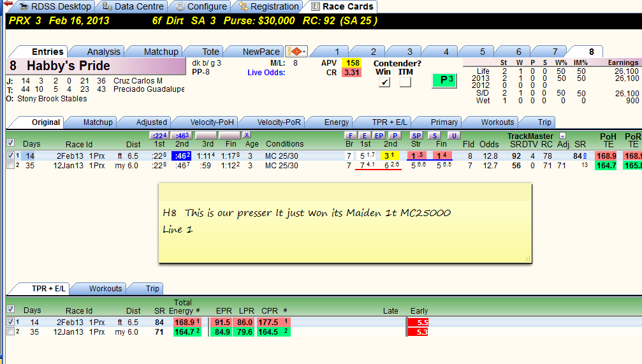Click the :46.3 second call button
The image size is (642, 364).
click(x=182, y=135)
